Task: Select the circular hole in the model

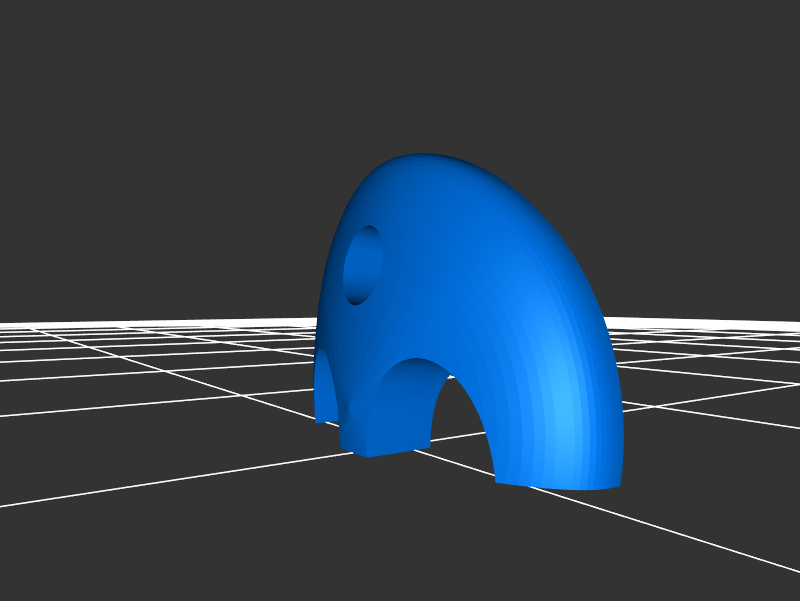Action: [x=362, y=266]
